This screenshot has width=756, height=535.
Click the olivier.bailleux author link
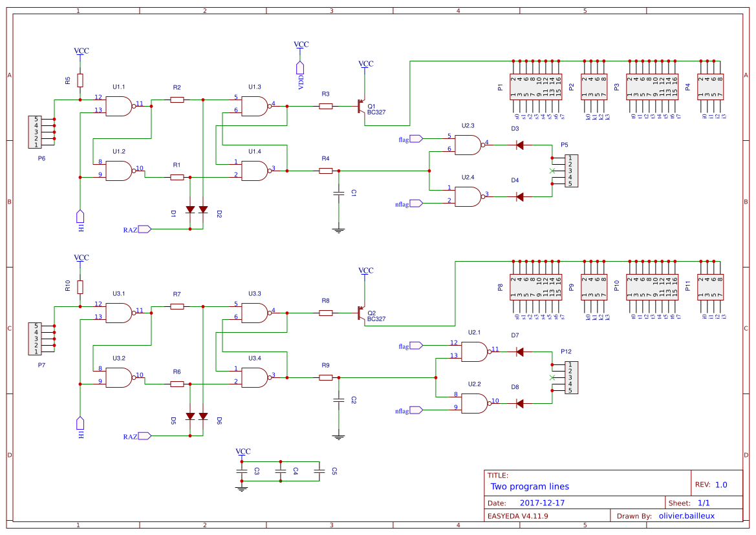[687, 515]
